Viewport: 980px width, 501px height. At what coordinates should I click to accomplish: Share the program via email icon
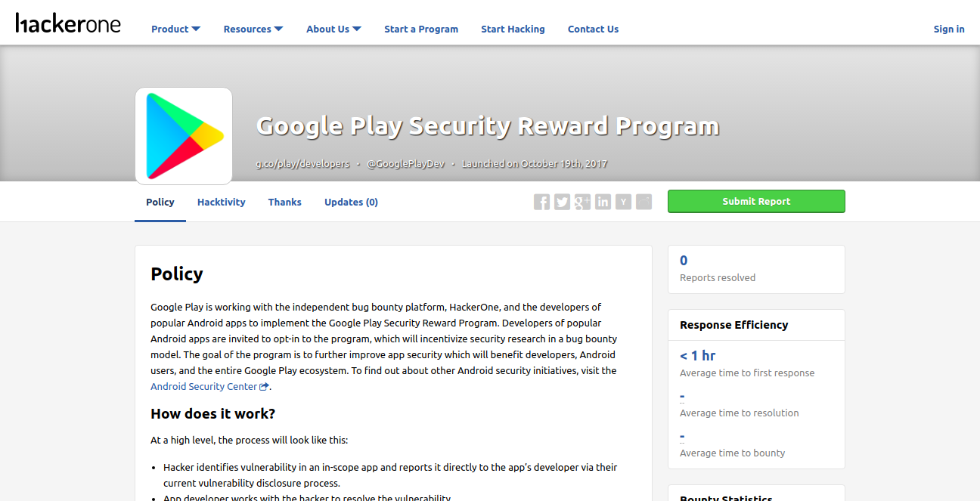click(644, 202)
